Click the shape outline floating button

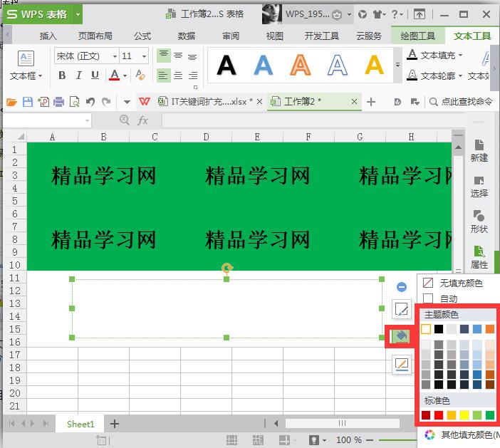tap(401, 365)
